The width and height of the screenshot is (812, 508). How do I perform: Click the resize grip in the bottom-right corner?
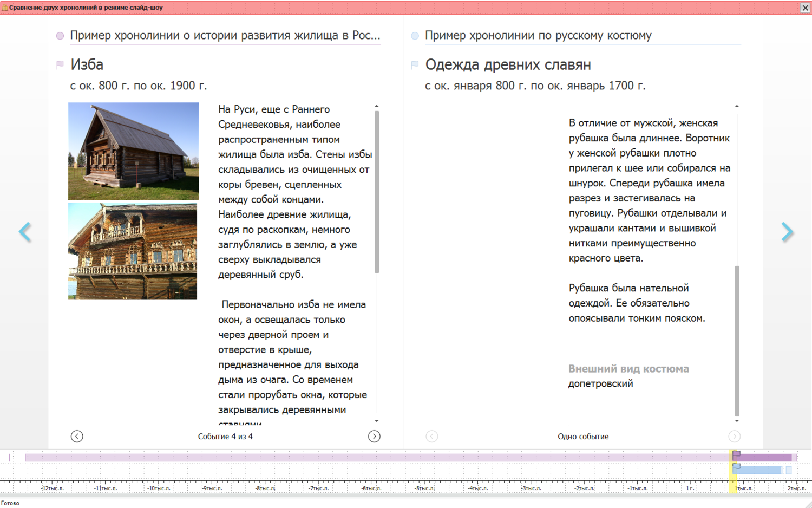tap(808, 504)
